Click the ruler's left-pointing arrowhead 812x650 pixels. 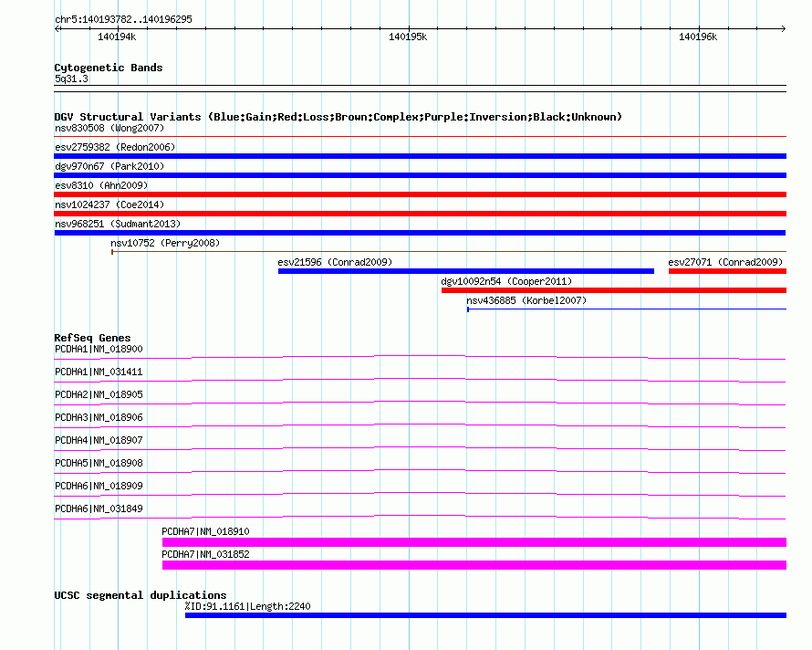[x=57, y=28]
